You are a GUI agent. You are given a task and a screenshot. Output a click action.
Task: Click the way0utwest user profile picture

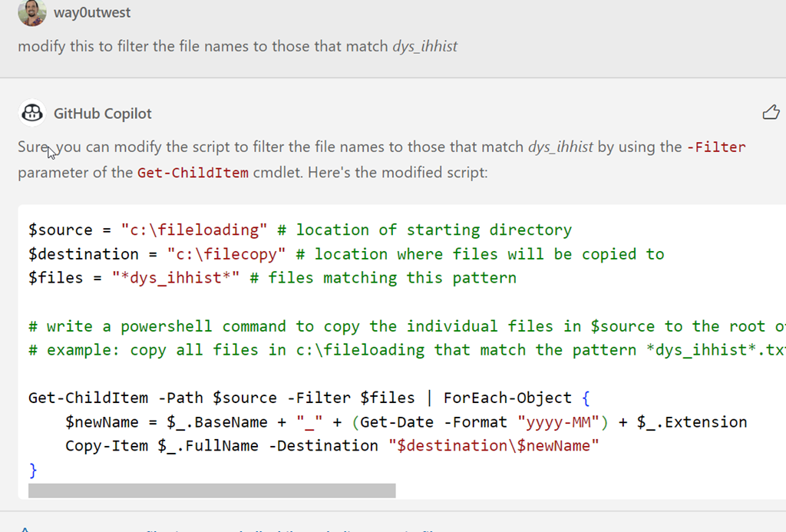[x=31, y=12]
